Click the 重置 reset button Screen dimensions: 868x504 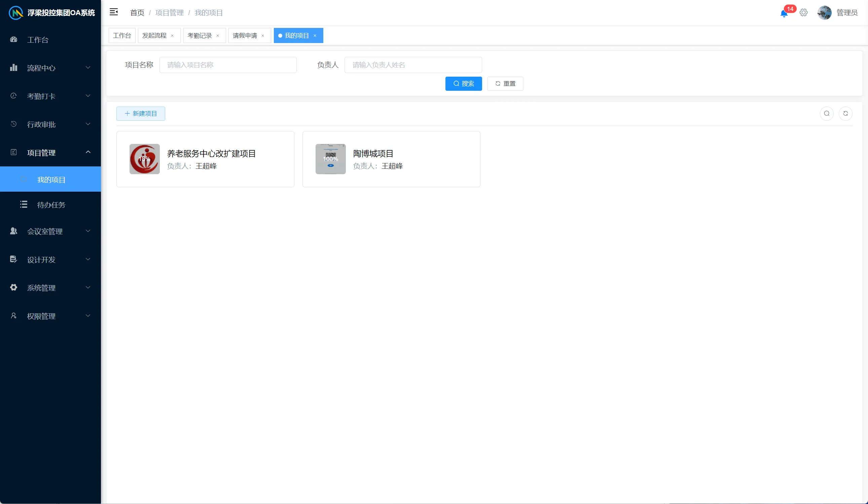tap(505, 84)
